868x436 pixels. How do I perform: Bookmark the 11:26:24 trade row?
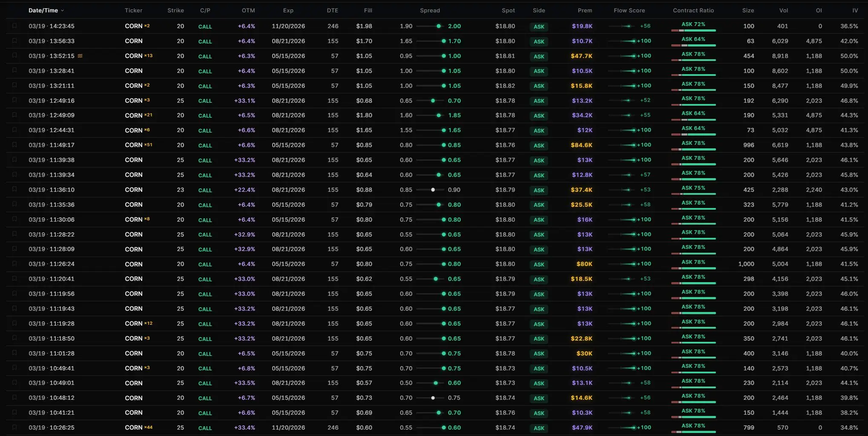click(x=14, y=264)
